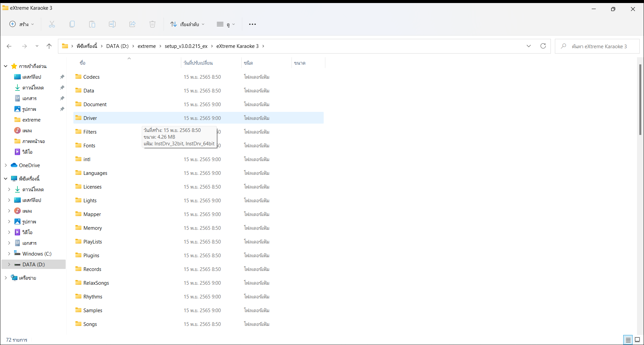
Task: Go back with the left arrow
Action: point(9,46)
